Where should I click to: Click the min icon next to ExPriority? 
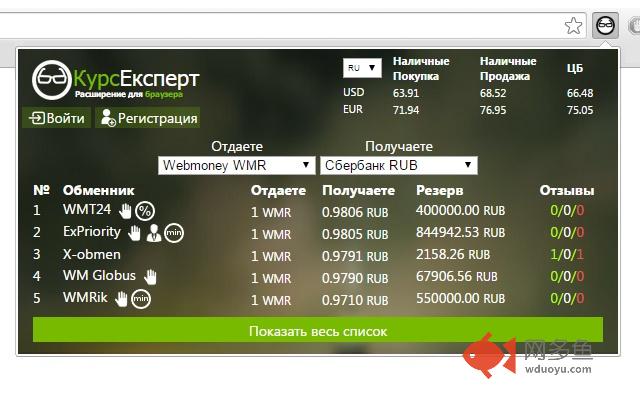tap(174, 233)
